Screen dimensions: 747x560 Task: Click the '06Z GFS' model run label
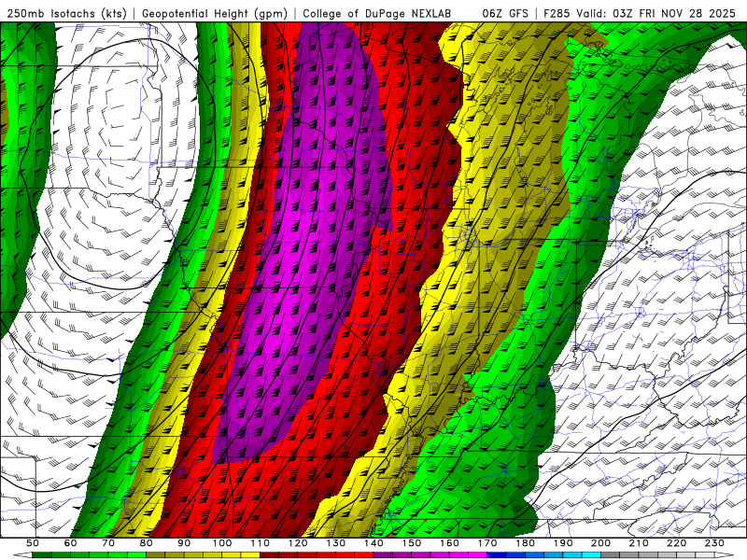coord(505,13)
